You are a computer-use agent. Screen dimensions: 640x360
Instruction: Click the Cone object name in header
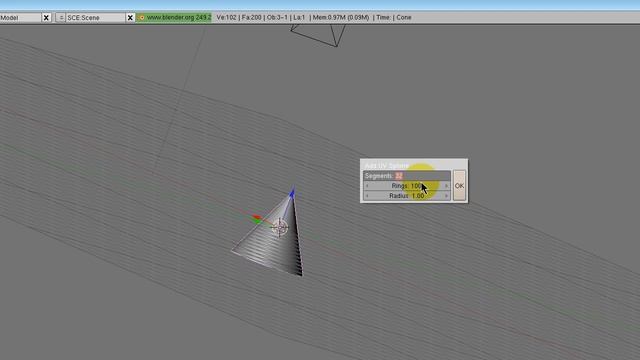point(404,18)
